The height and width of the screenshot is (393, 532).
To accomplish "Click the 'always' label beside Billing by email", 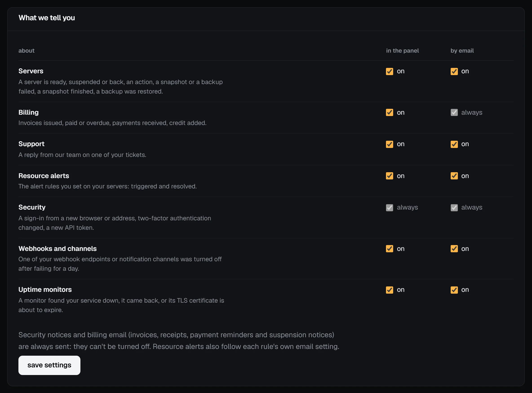I will [x=472, y=112].
